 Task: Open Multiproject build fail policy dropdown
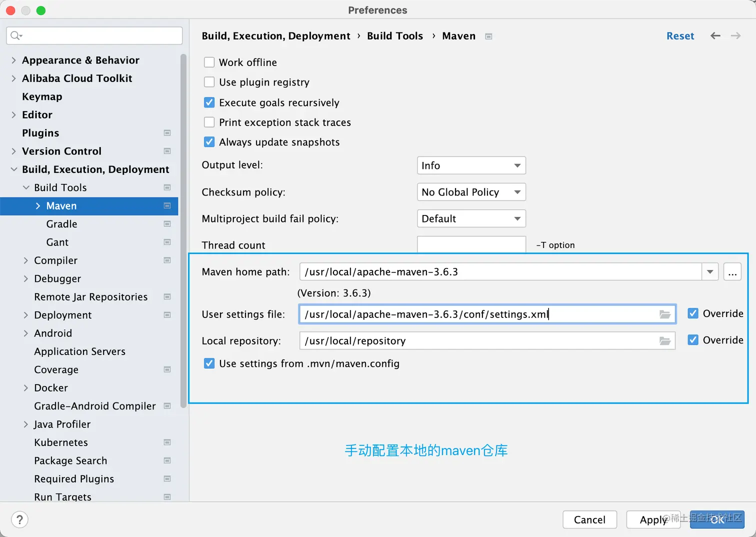tap(471, 218)
